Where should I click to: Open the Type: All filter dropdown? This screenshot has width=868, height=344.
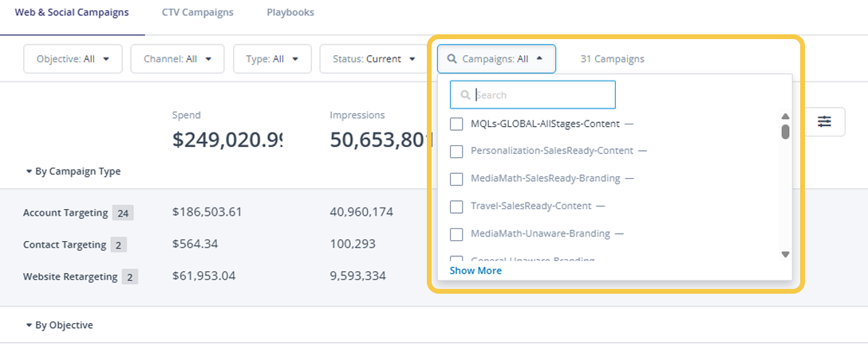272,59
